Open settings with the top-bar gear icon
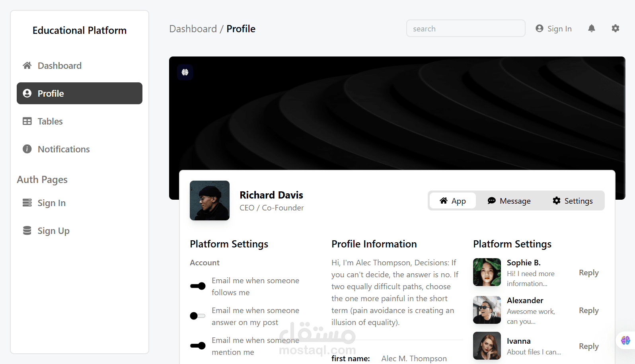Image resolution: width=635 pixels, height=364 pixels. click(x=616, y=28)
